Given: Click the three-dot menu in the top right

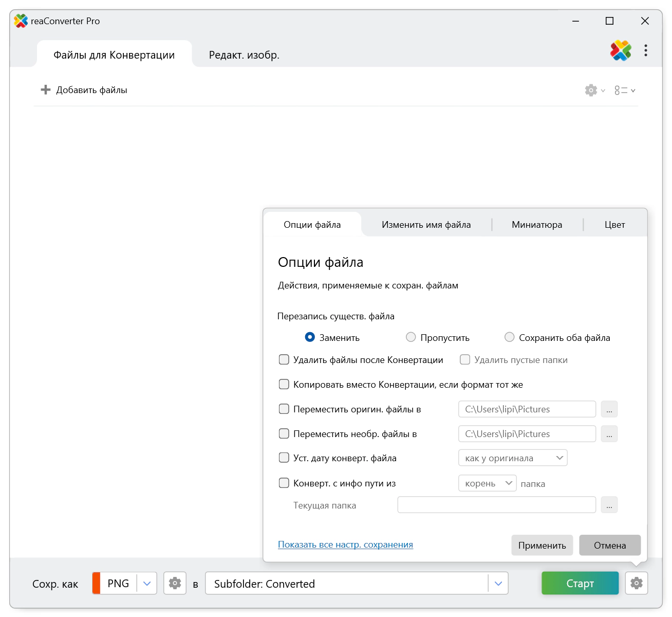Looking at the screenshot, I should point(646,50).
